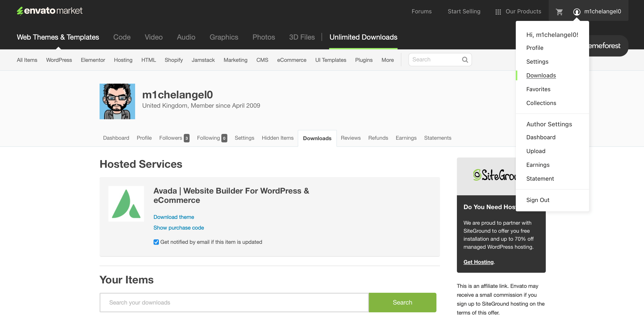The image size is (644, 323).
Task: Click Elementor subcategory
Action: (93, 60)
